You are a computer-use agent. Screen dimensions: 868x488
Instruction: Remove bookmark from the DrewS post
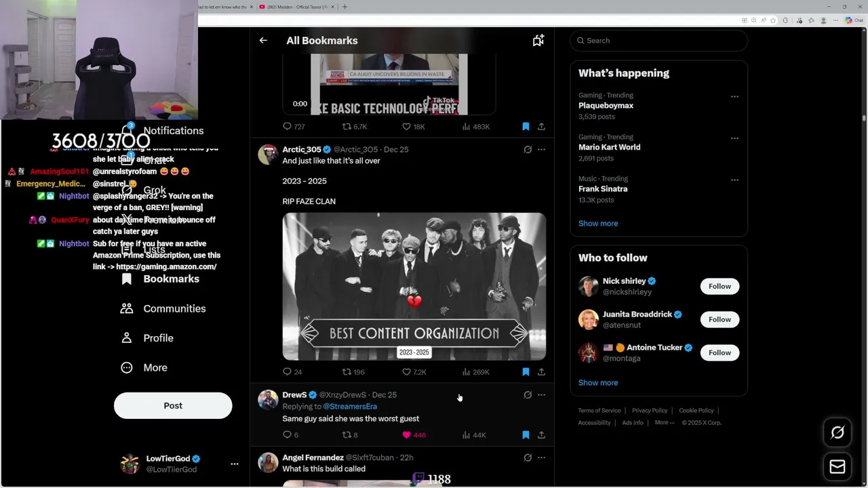pyautogui.click(x=526, y=435)
